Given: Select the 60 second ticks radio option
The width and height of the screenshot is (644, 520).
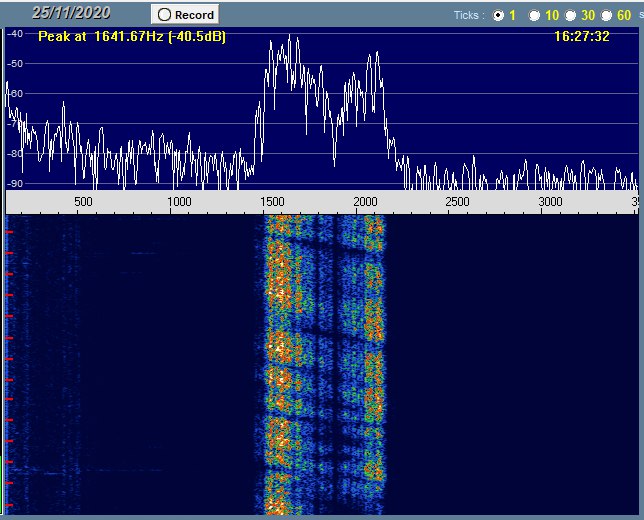Looking at the screenshot, I should [607, 15].
